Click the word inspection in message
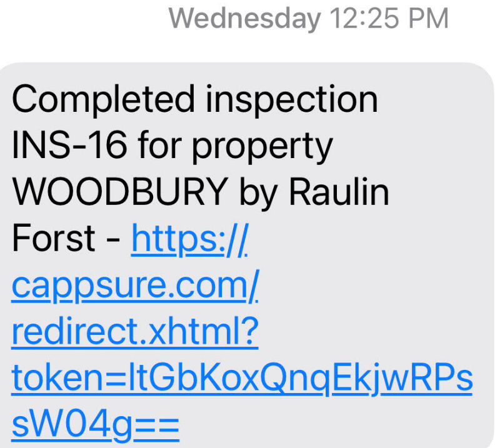This screenshot has height=448, width=495. click(x=292, y=101)
